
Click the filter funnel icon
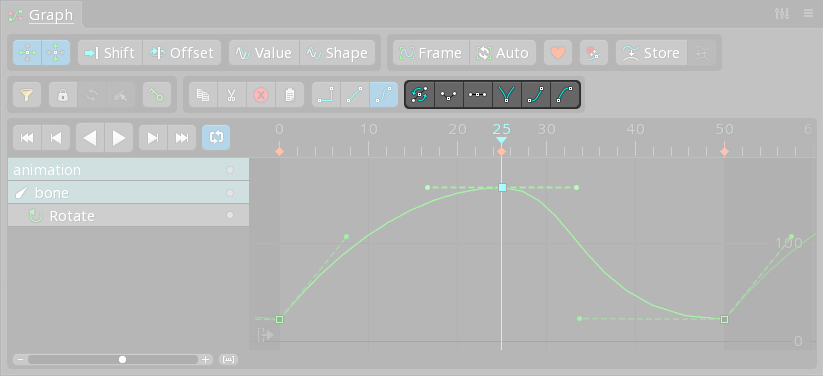point(27,95)
